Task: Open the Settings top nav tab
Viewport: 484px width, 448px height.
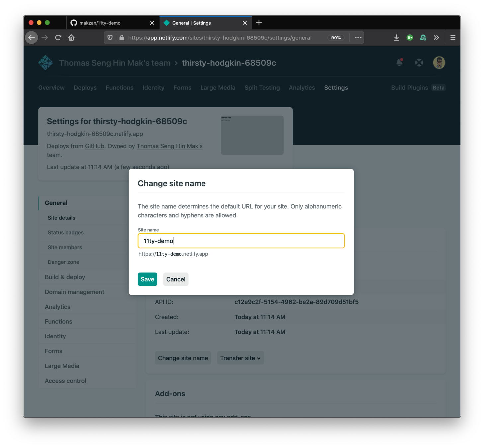Action: pos(336,88)
